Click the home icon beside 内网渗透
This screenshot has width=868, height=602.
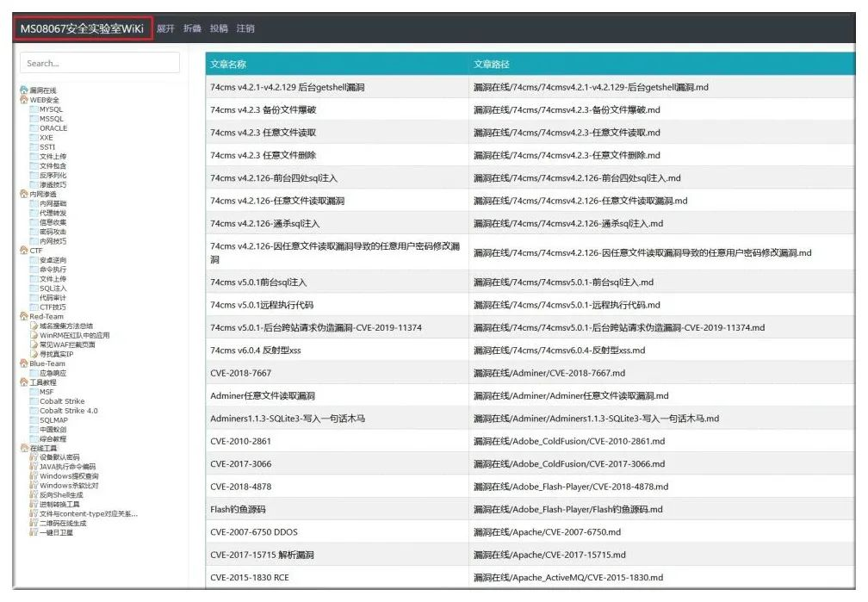(24, 194)
